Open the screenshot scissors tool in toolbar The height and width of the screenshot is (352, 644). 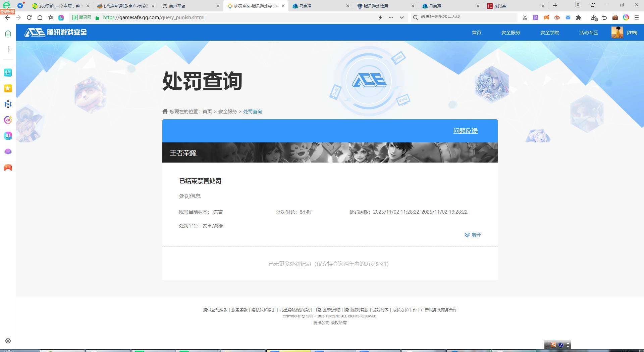click(525, 17)
